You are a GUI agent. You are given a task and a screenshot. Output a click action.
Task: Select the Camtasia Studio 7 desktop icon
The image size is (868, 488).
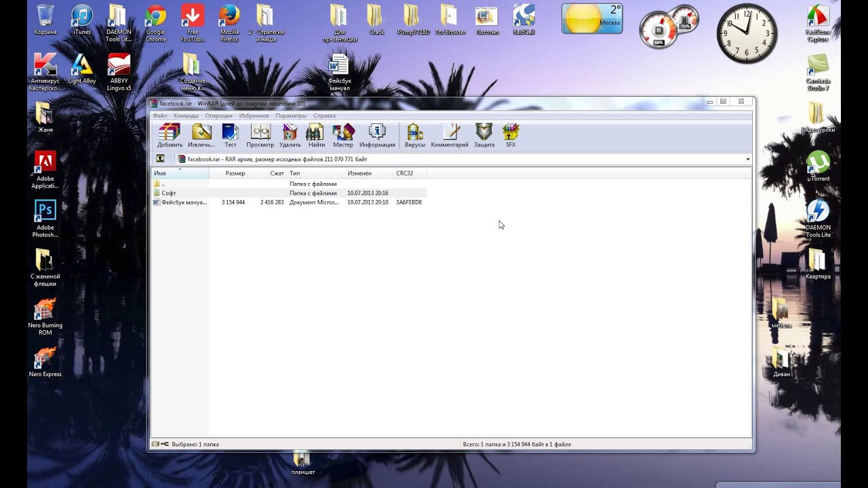coord(818,73)
